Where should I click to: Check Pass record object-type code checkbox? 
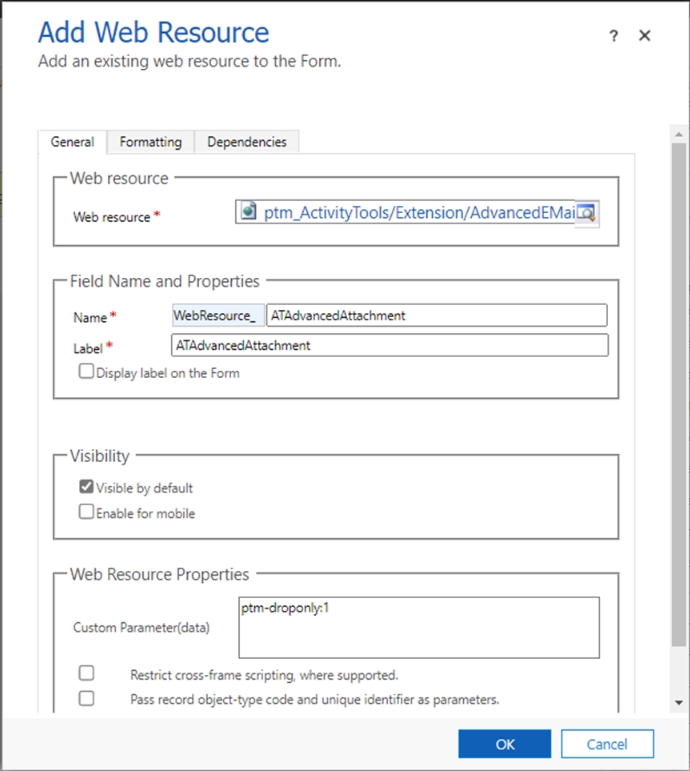coord(87,698)
